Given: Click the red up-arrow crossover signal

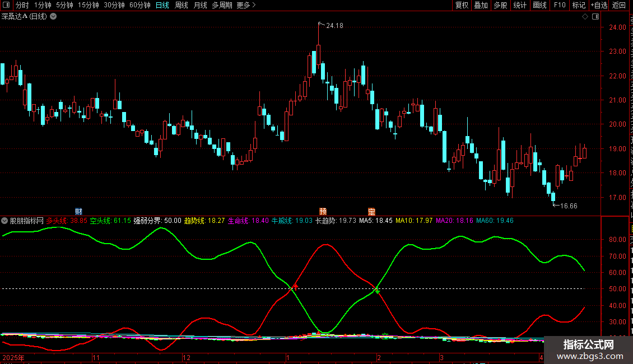Looking at the screenshot, I should click(296, 287).
